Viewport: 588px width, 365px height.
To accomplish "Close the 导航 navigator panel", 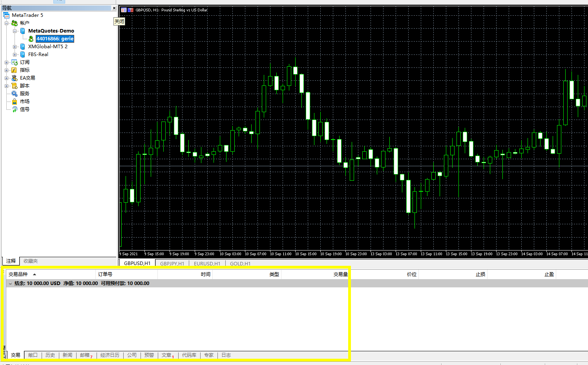I will pyautogui.click(x=114, y=8).
